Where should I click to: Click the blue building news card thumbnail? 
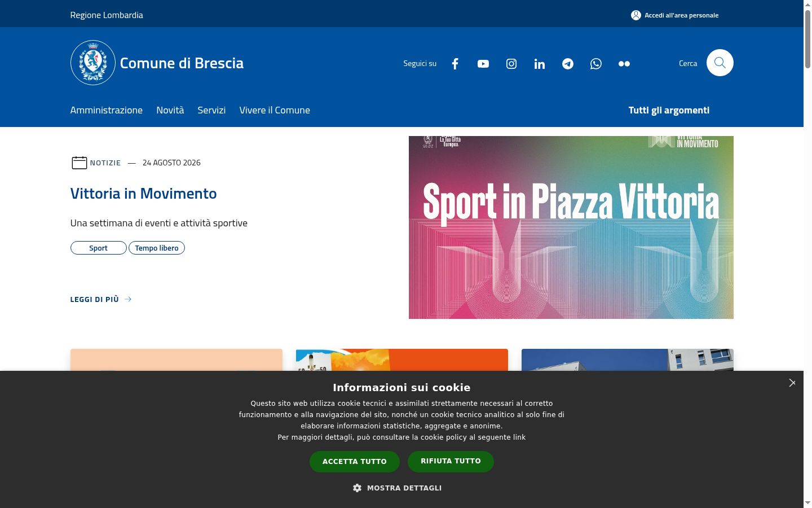628,360
